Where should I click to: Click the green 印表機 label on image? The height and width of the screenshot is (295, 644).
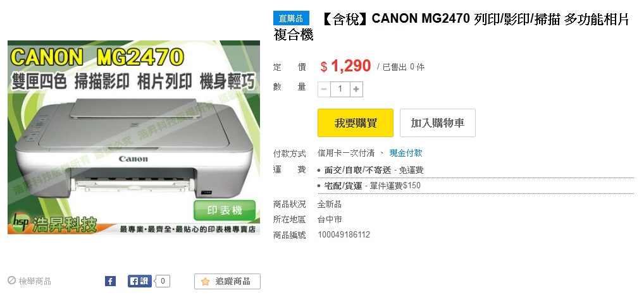pos(224,210)
